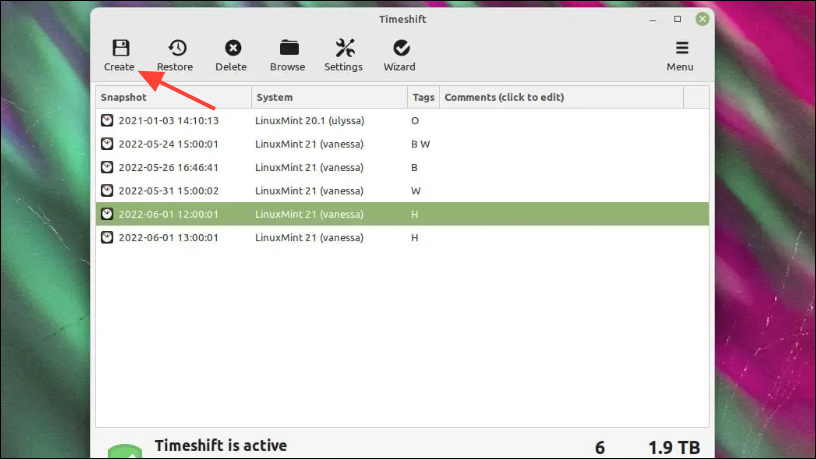This screenshot has height=459, width=816.
Task: Select snapshot 2021-01-03 14:10:13
Action: [x=402, y=121]
